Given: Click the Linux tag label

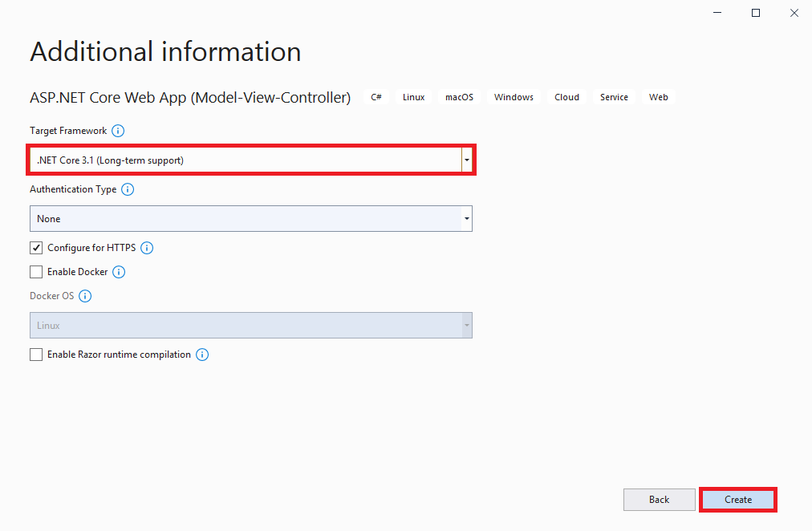Looking at the screenshot, I should pyautogui.click(x=414, y=97).
